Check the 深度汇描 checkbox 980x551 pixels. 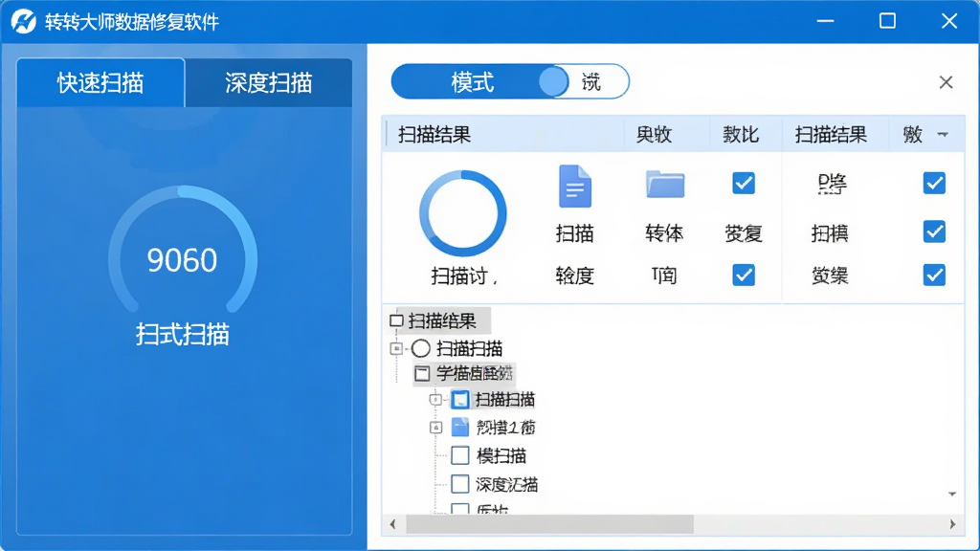[x=460, y=483]
